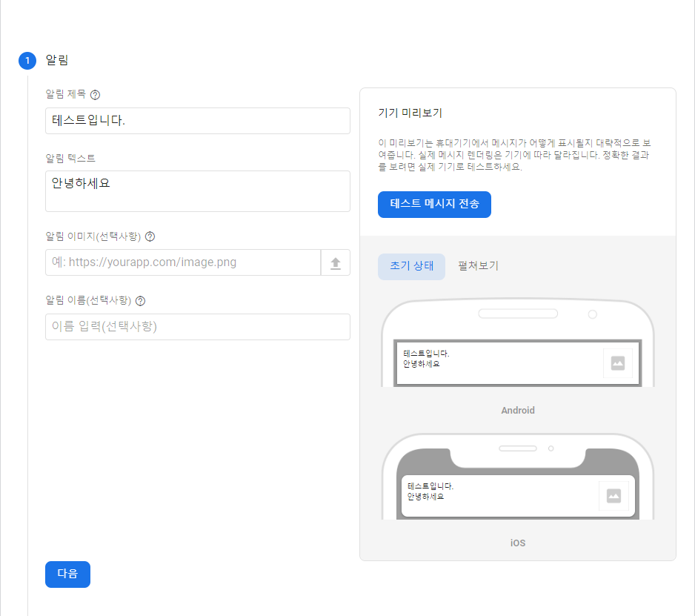Focus the 알림 텍스트 area containing 안녕하세요
This screenshot has height=616, width=695.
coord(198,191)
